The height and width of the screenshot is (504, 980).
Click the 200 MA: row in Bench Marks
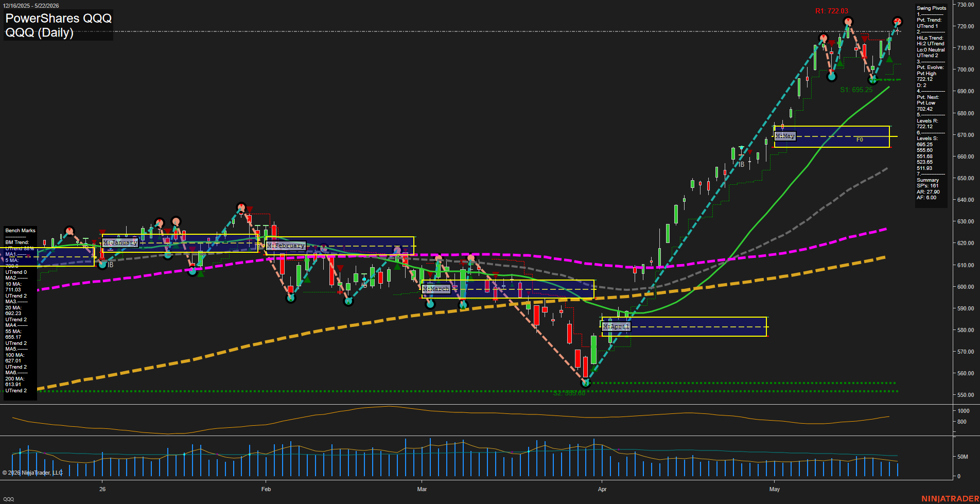15,379
